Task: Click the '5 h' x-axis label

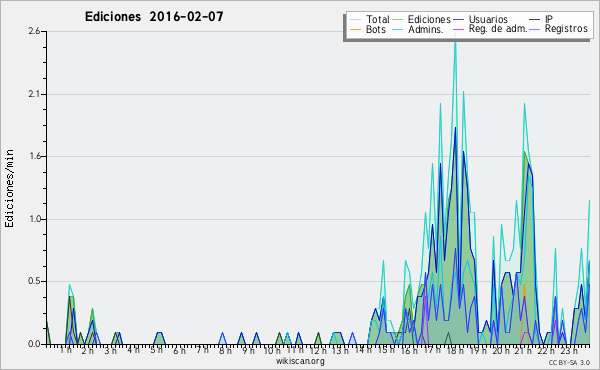Action: pos(156,350)
